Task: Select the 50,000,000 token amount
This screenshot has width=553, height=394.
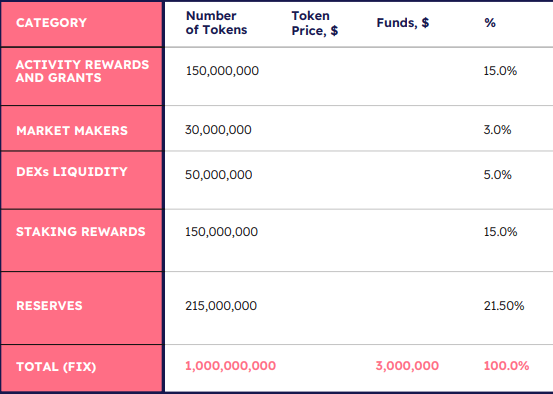Action: (219, 175)
